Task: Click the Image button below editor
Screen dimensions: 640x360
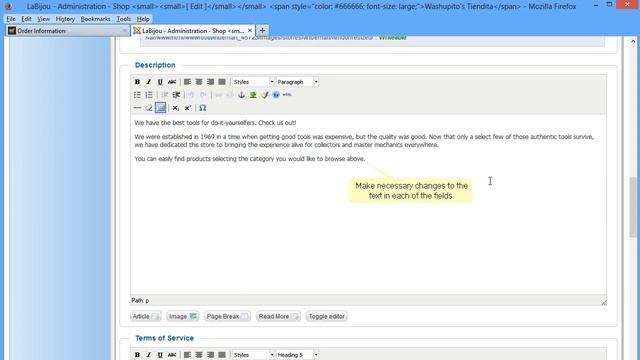Action: (182, 316)
